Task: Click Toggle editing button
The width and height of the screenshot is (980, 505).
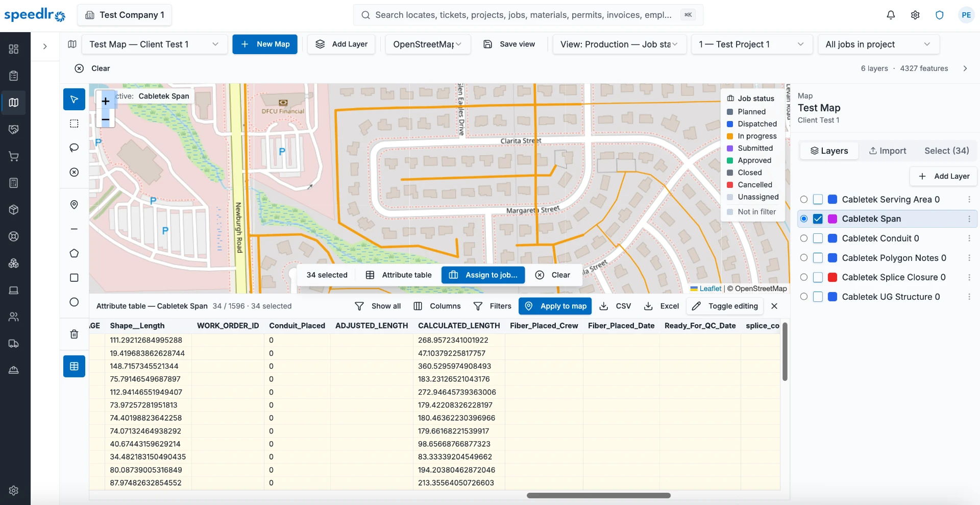Action: tap(725, 306)
